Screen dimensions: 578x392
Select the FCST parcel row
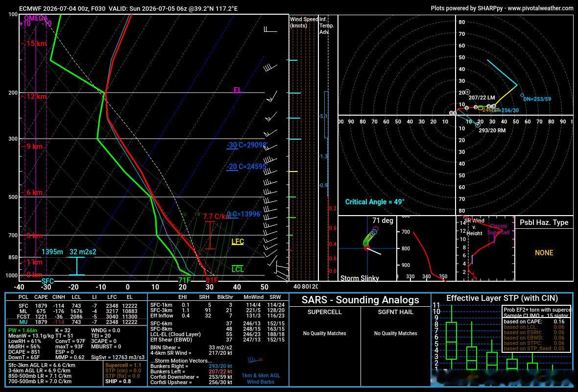(76, 317)
